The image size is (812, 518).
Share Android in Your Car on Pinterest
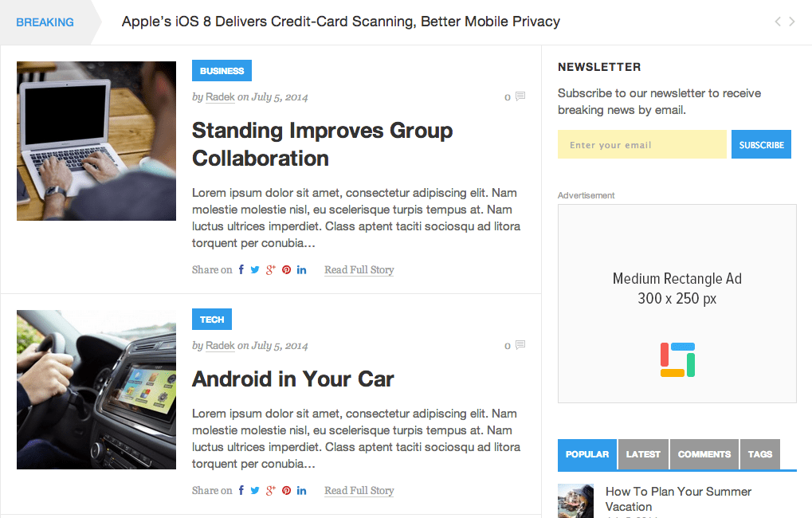[286, 491]
